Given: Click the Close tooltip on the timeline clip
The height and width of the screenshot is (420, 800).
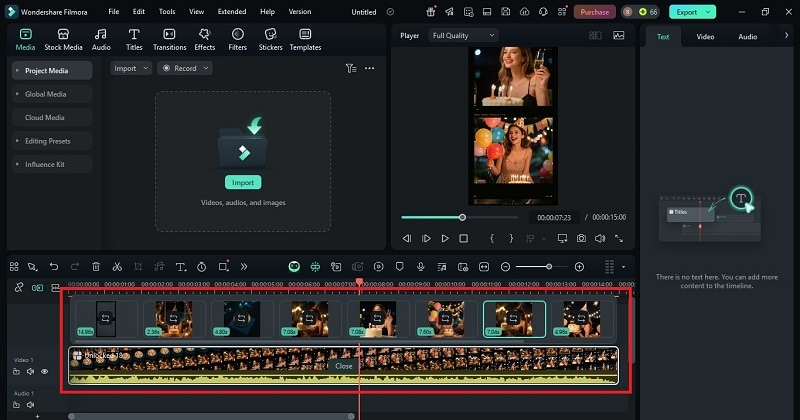Looking at the screenshot, I should 343,366.
